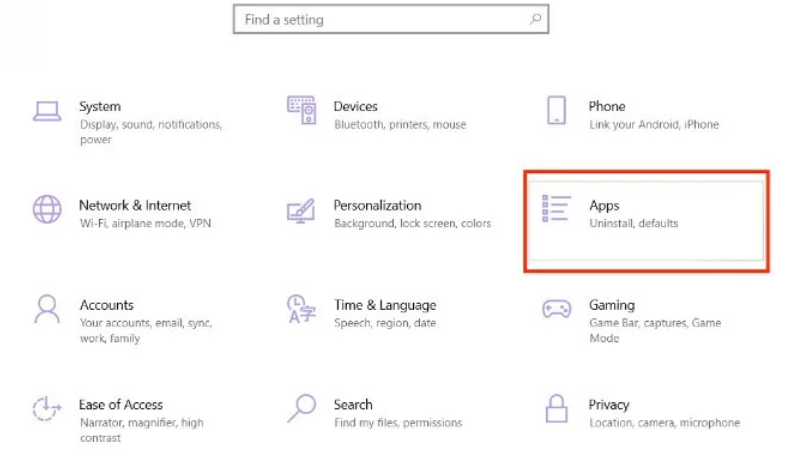Click the Search category magnifier icon
The image size is (800, 450).
click(301, 408)
